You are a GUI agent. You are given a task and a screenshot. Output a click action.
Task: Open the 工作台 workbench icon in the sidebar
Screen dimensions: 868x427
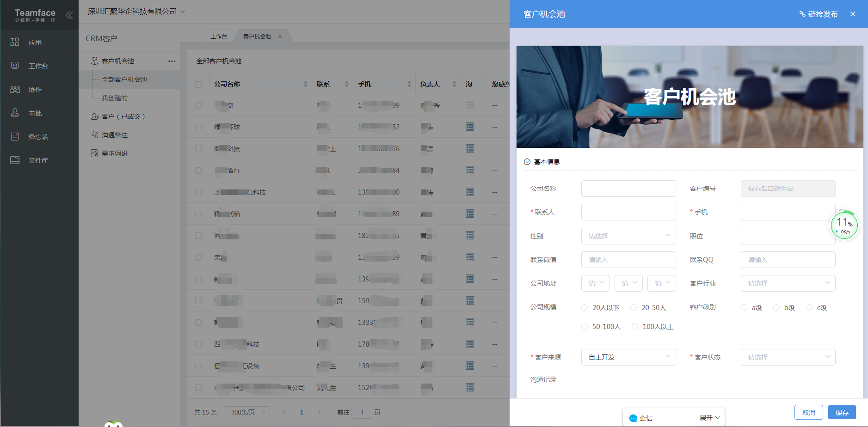(15, 66)
